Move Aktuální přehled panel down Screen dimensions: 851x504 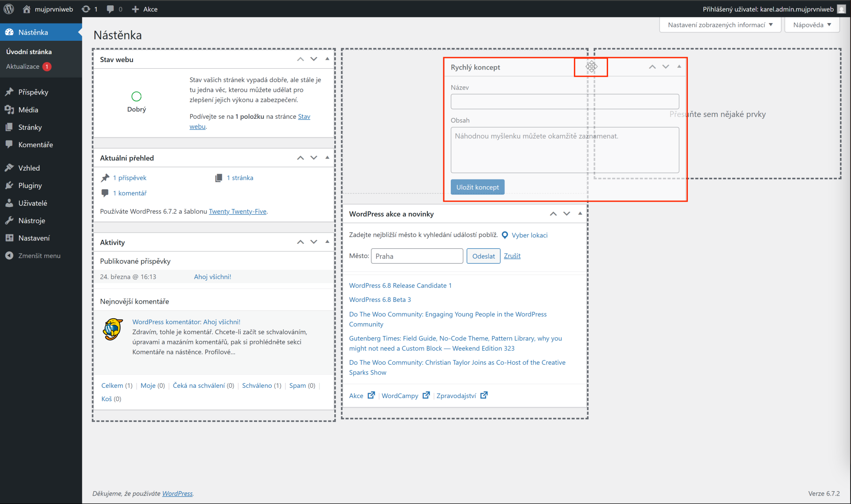click(x=314, y=158)
